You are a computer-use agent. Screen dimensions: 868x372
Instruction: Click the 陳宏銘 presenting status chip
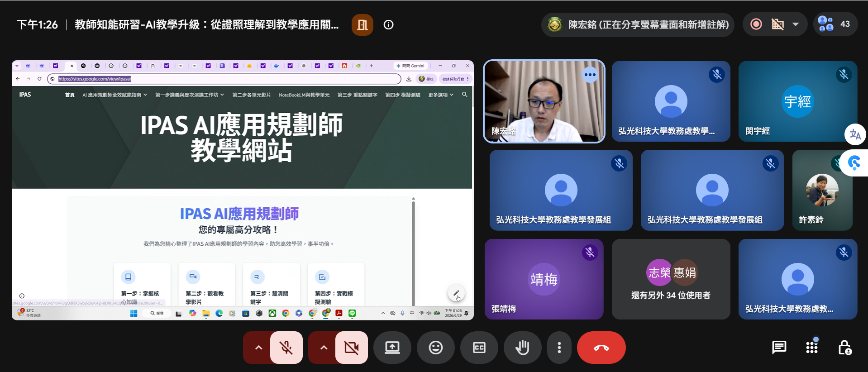click(x=638, y=24)
